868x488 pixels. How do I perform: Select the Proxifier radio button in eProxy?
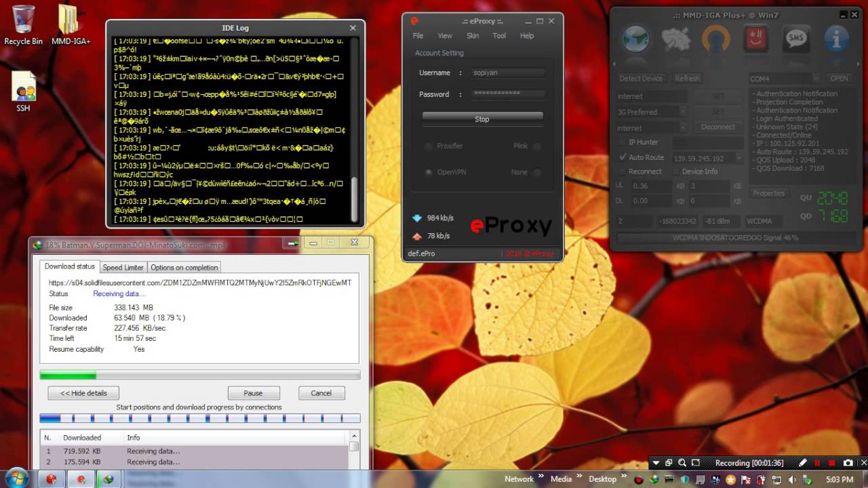[428, 146]
